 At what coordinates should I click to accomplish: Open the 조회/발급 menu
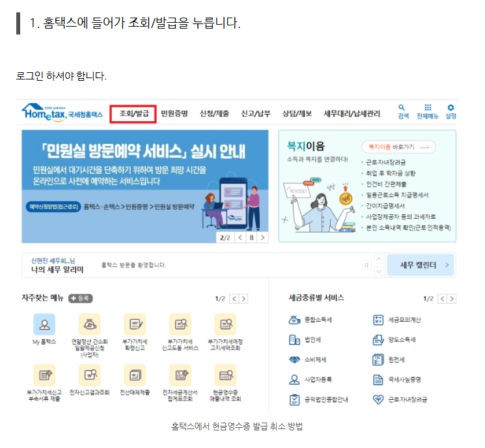(134, 113)
